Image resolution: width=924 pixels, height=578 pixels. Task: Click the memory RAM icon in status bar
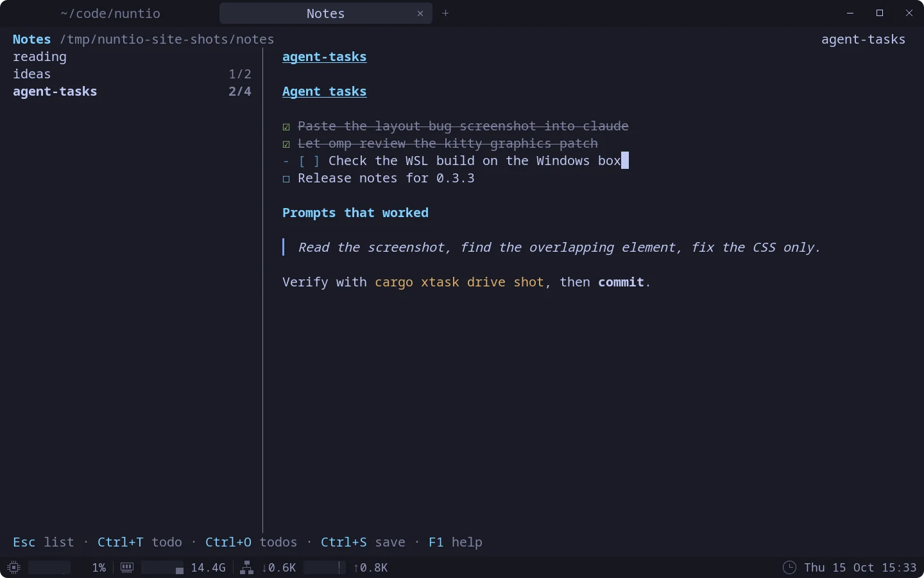127,568
